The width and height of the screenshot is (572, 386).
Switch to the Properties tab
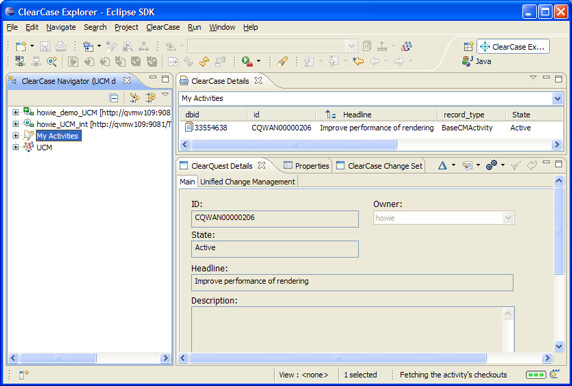coord(306,166)
